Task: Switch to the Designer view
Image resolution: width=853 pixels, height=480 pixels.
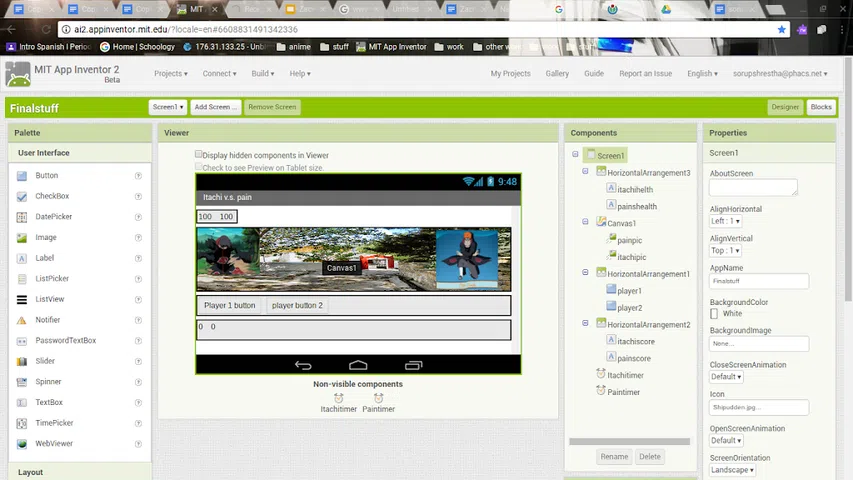Action: pos(785,107)
